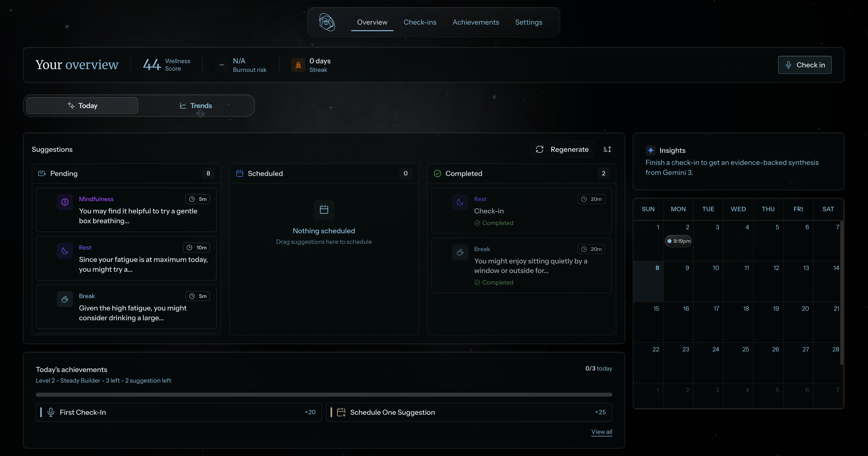Click the streak flame icon
This screenshot has width=868, height=456.
[x=298, y=65]
